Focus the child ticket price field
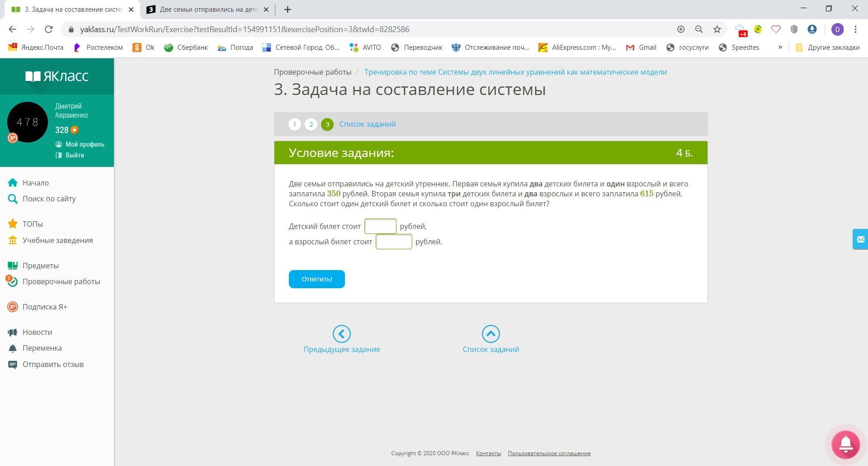This screenshot has width=868, height=466. click(380, 226)
